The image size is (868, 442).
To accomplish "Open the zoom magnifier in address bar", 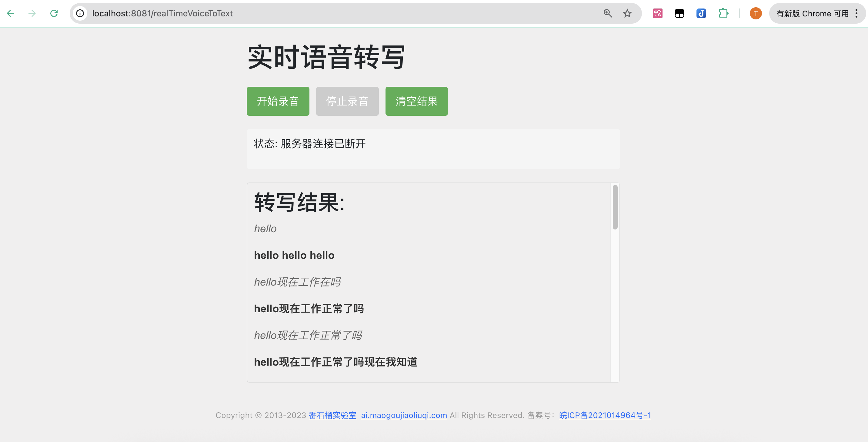I will pyautogui.click(x=608, y=13).
